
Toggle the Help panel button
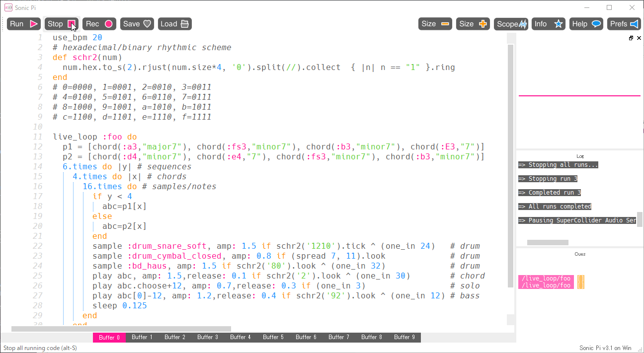click(586, 24)
